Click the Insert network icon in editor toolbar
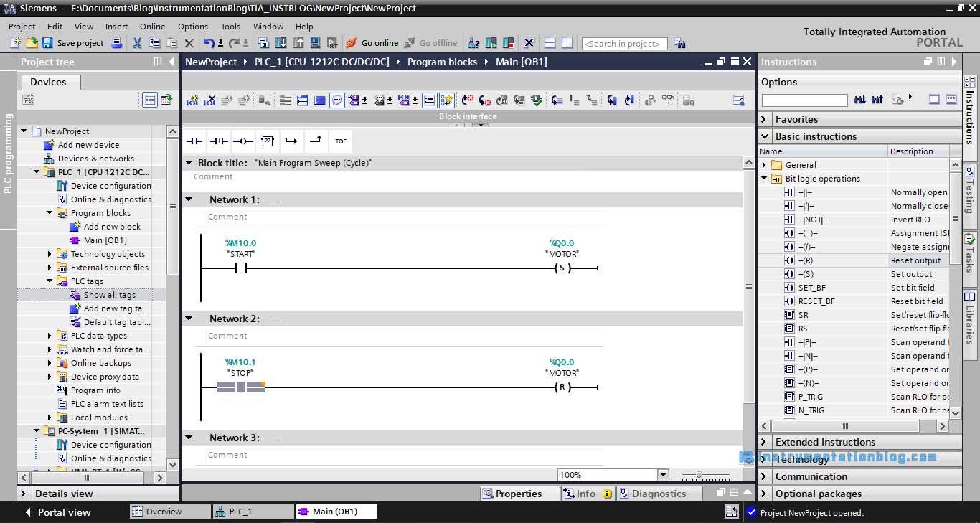 pos(192,100)
